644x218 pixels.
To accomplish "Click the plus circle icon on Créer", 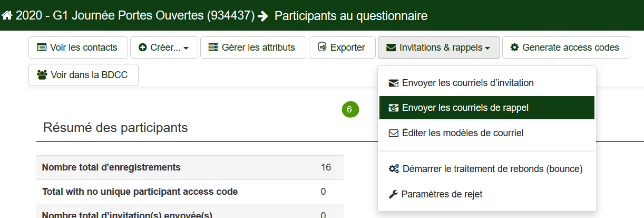I will 143,48.
